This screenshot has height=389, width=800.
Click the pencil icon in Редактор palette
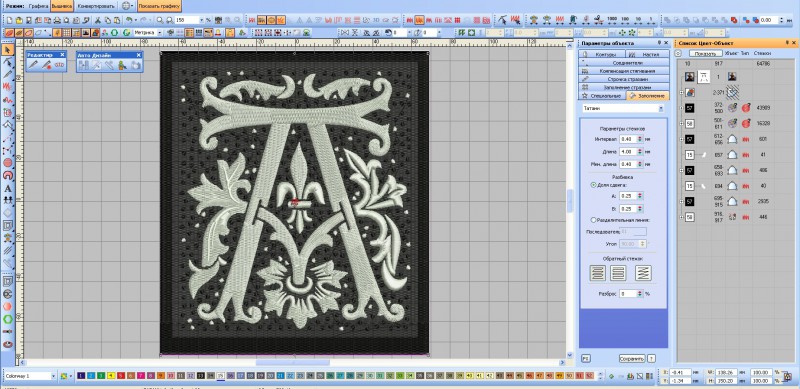tap(34, 65)
